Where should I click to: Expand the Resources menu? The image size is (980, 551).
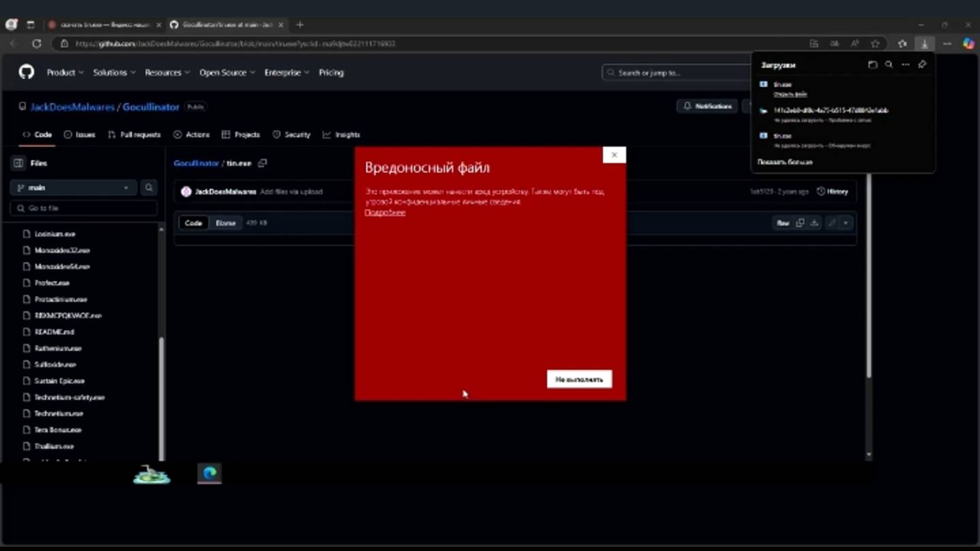168,72
